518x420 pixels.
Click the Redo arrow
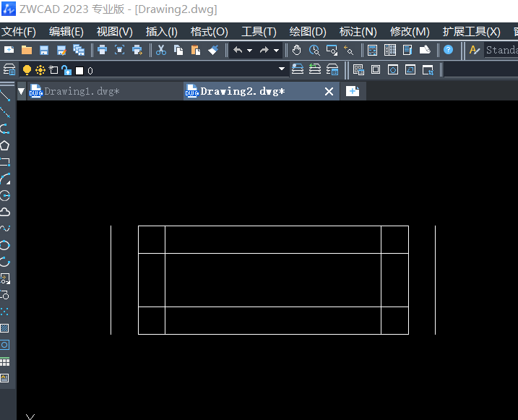point(264,50)
